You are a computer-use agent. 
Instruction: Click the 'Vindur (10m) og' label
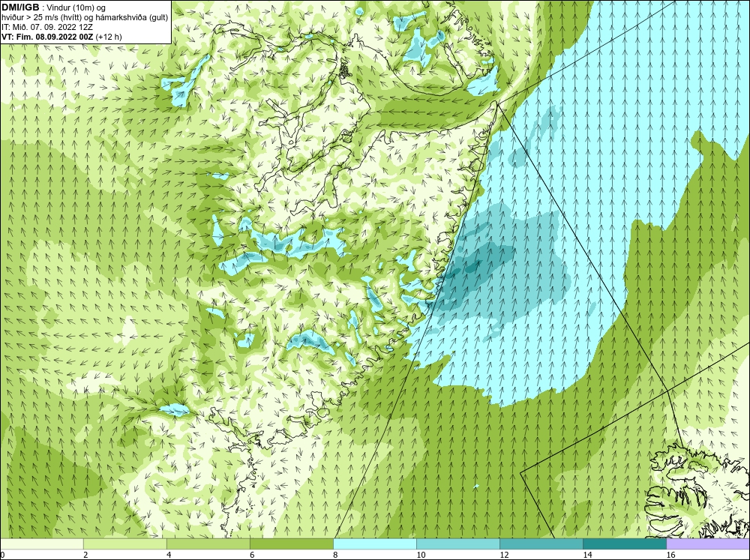[x=77, y=7]
